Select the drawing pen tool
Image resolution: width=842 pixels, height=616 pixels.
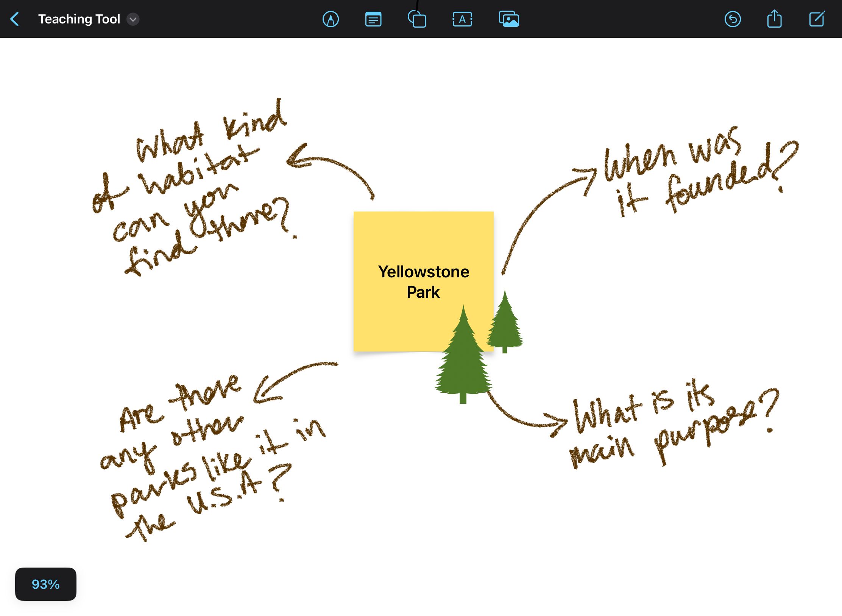[331, 19]
